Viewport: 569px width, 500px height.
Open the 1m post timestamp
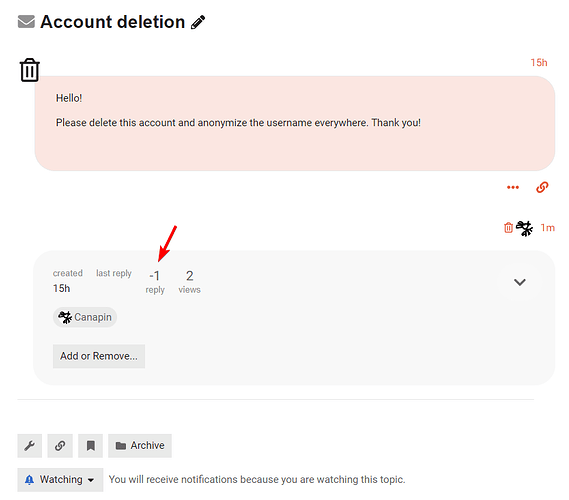tap(548, 228)
